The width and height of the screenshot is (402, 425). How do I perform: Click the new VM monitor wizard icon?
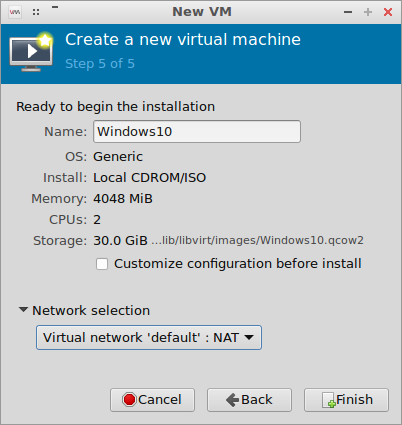pos(31,52)
